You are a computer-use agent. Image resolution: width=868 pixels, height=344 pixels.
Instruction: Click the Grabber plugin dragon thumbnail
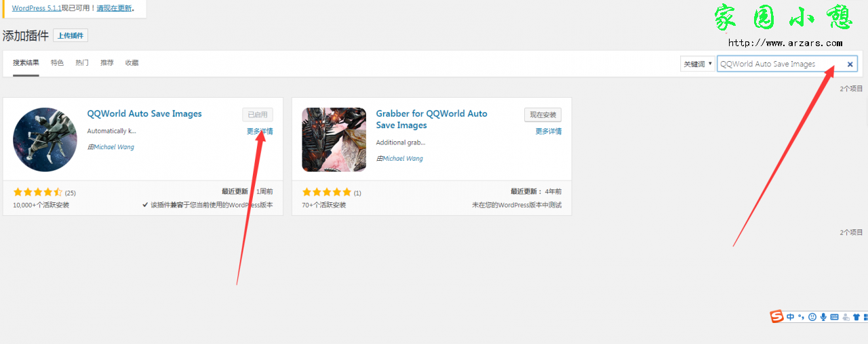point(334,139)
